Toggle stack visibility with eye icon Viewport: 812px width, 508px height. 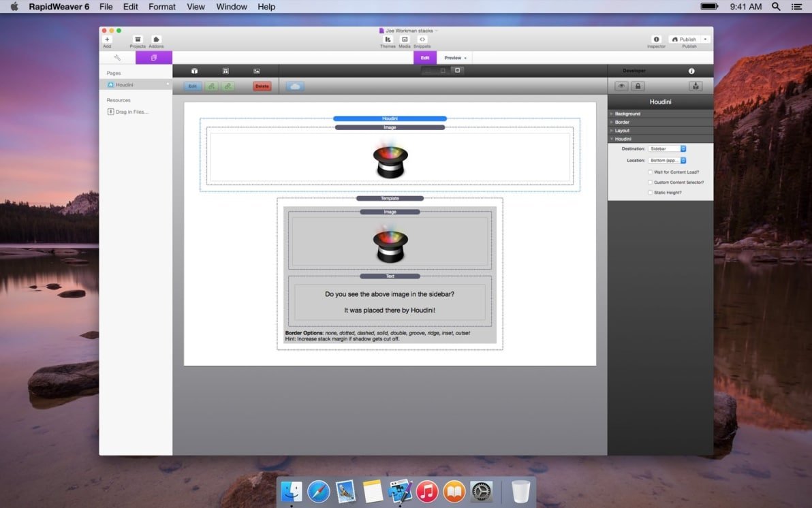[x=621, y=86]
